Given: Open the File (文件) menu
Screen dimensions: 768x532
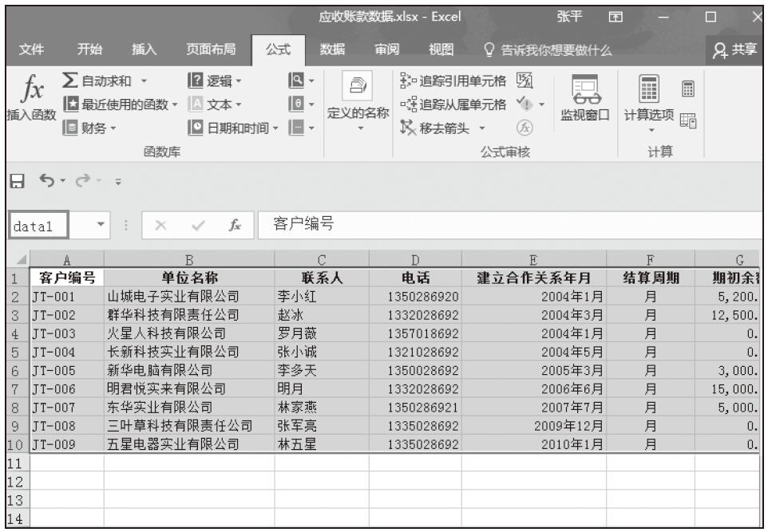Looking at the screenshot, I should [32, 50].
